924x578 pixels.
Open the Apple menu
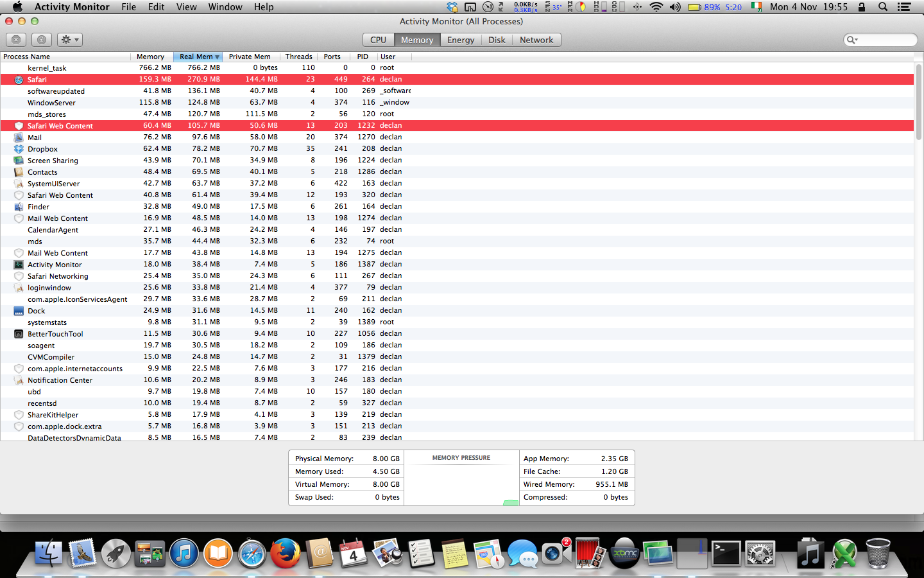click(17, 7)
